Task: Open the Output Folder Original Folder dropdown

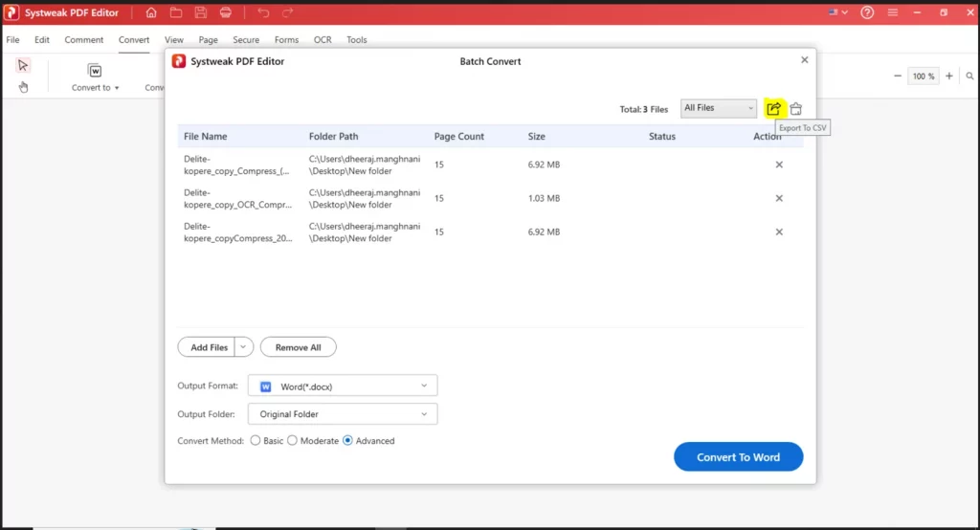Action: pos(343,413)
